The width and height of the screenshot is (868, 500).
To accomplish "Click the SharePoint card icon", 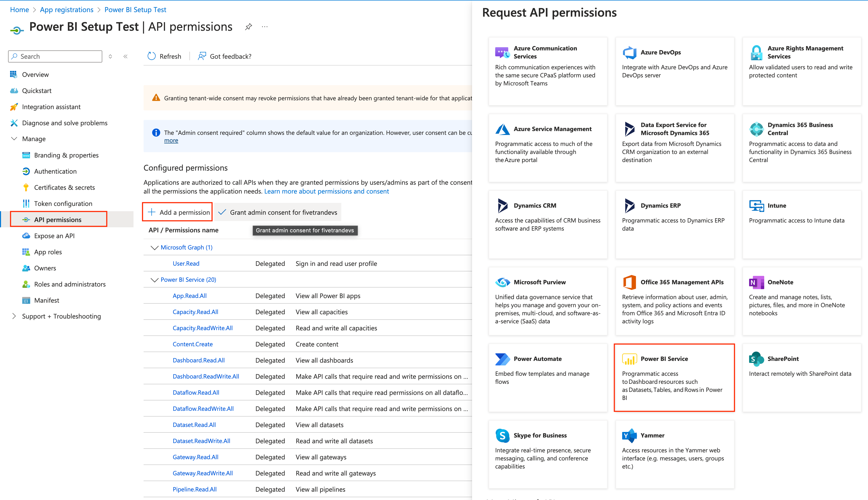I will point(756,359).
